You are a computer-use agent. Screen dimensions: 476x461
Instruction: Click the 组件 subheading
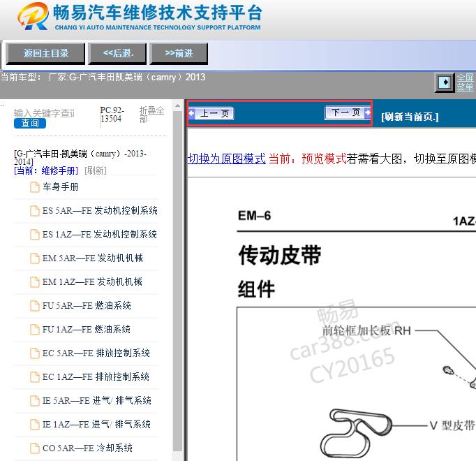257,289
